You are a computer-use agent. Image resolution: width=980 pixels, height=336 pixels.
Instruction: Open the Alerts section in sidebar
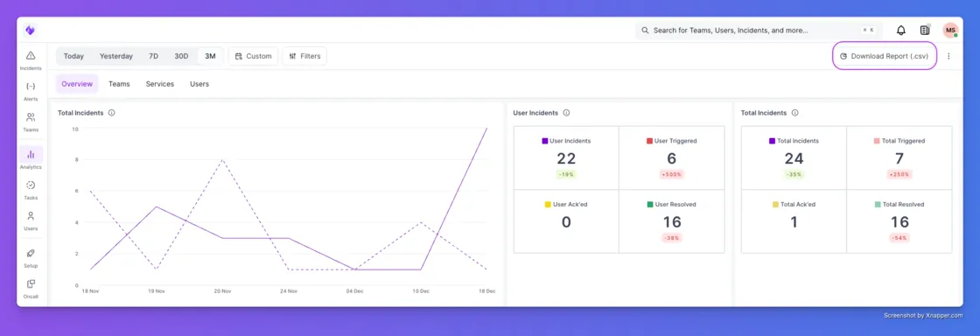click(31, 91)
